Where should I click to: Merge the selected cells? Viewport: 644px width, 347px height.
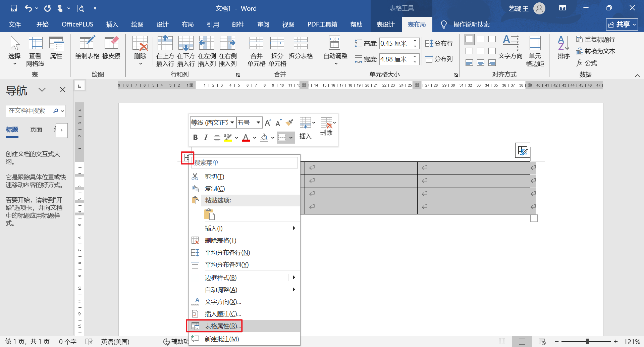(256, 51)
